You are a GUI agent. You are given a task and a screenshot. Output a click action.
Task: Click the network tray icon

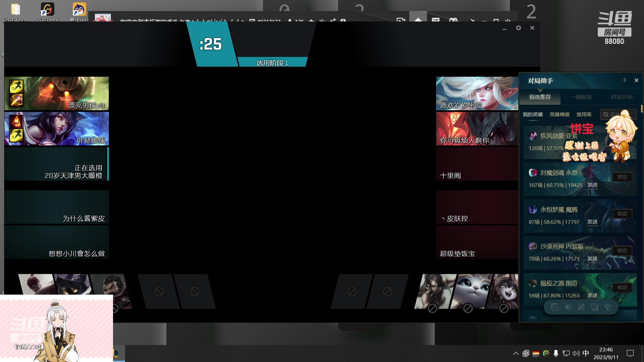(566, 353)
